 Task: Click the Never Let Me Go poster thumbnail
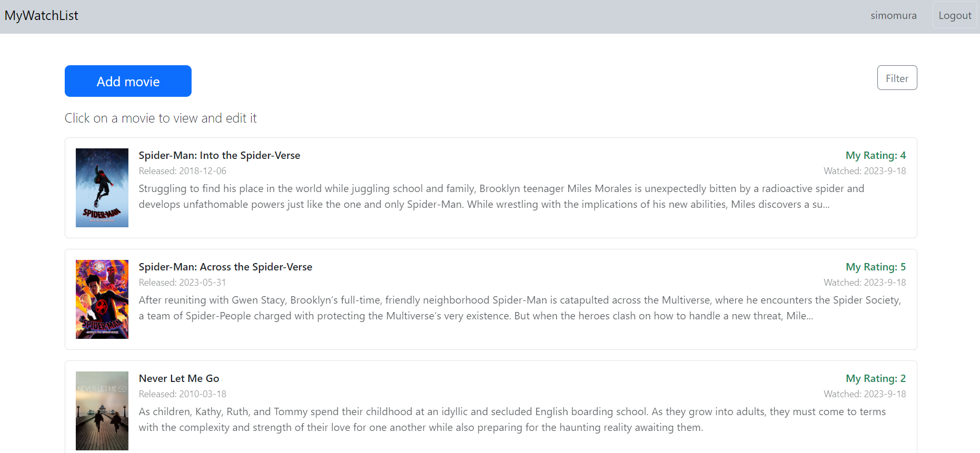[102, 411]
